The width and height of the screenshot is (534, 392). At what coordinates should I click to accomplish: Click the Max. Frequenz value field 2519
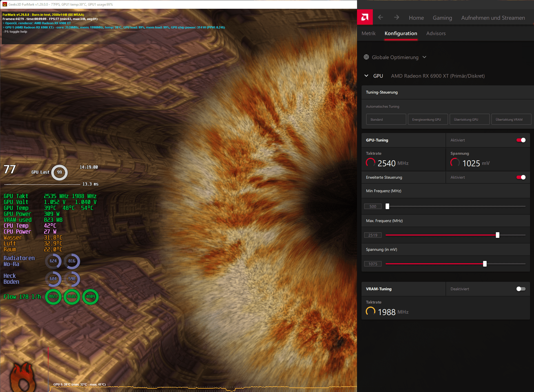373,235
